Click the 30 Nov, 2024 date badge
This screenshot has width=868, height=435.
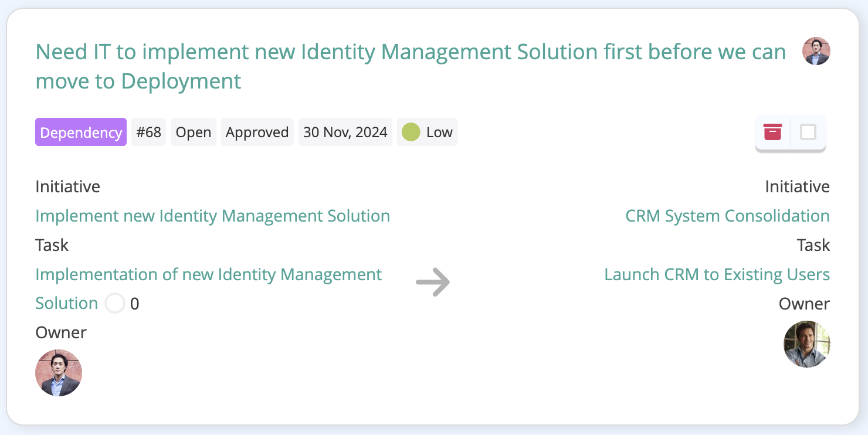(x=345, y=132)
